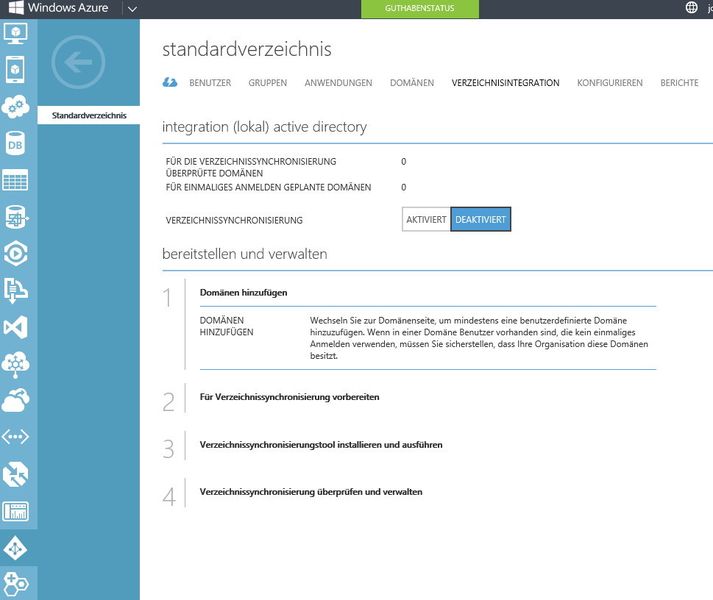Viewport: 713px width, 600px height.
Task: Open the quick start cloud tab icon
Action: (x=170, y=82)
